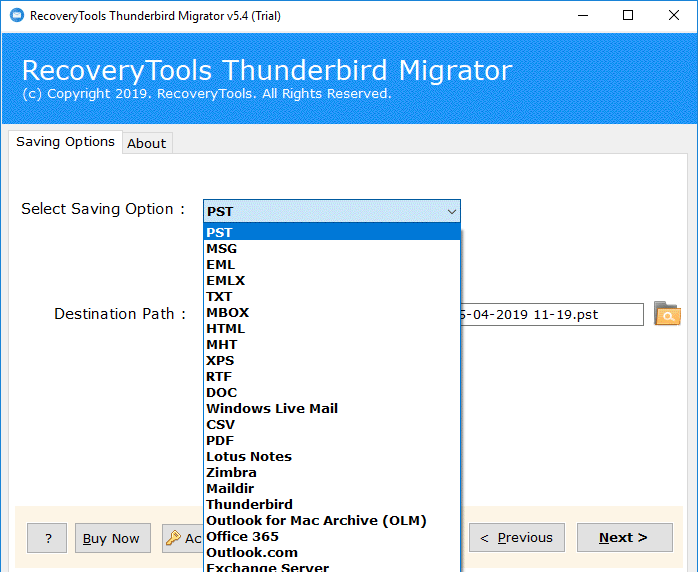The width and height of the screenshot is (698, 572).
Task: Choose XPS output format
Action: pyautogui.click(x=332, y=361)
